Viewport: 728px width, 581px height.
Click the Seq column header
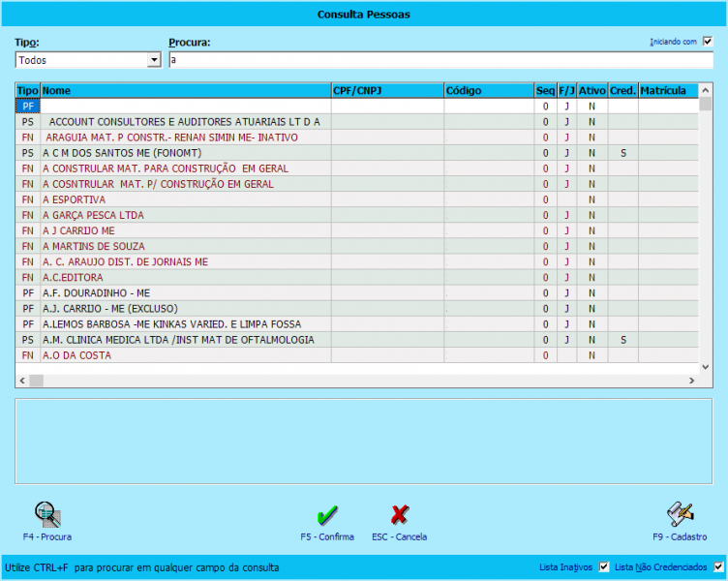(x=546, y=91)
